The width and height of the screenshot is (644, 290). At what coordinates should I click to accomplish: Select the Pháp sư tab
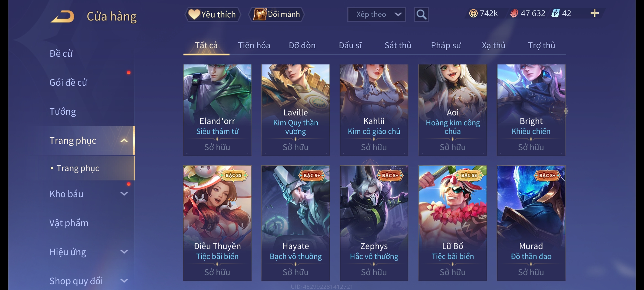(446, 45)
